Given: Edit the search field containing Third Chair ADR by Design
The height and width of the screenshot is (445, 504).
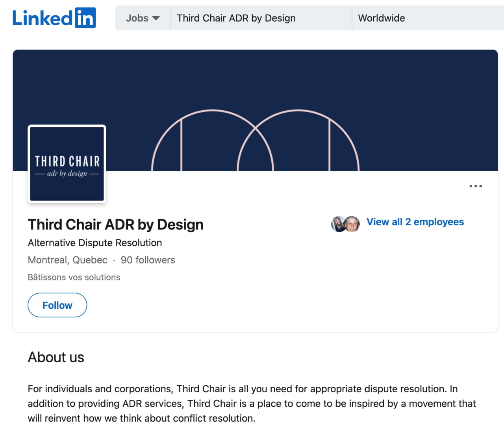Looking at the screenshot, I should [261, 18].
